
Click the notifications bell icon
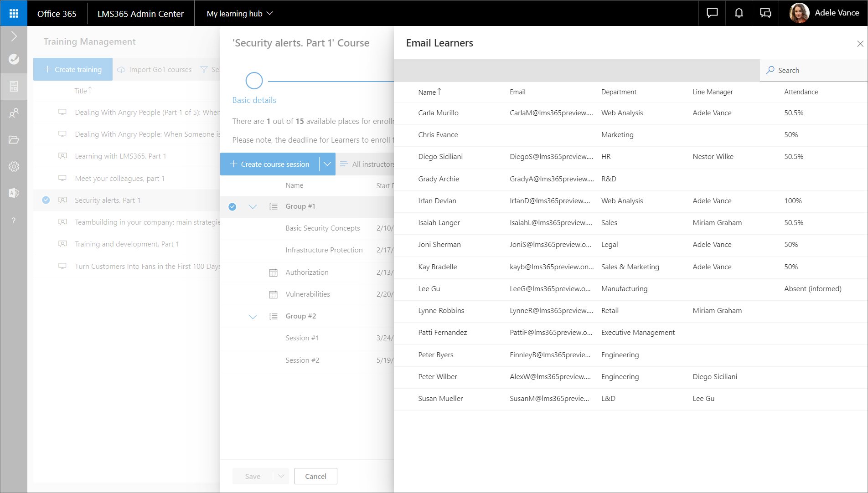(739, 13)
